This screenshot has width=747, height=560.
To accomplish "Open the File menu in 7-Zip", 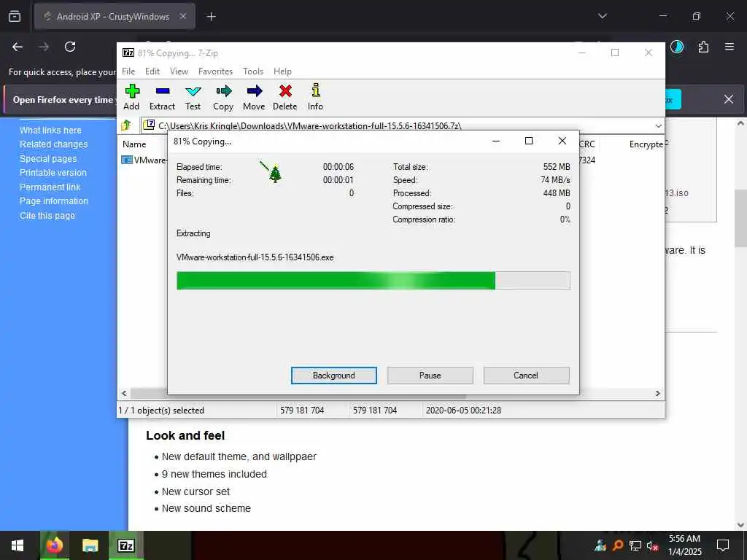I will click(x=128, y=71).
